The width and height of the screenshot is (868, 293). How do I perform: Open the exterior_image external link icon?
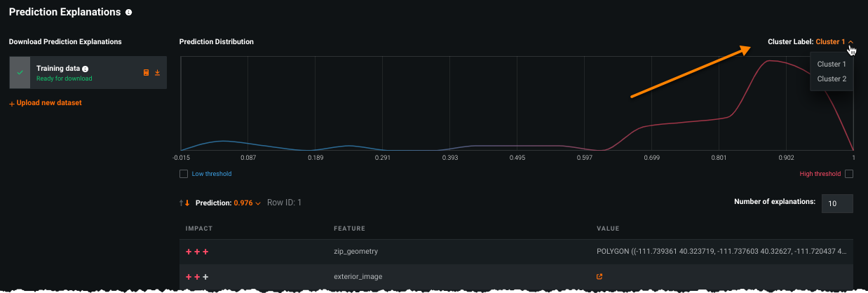point(599,276)
